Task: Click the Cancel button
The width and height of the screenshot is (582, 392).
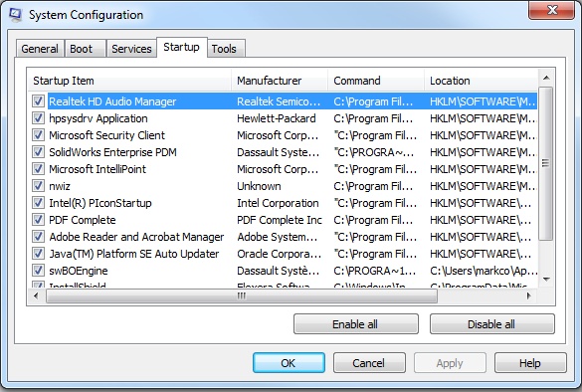Action: coord(369,363)
